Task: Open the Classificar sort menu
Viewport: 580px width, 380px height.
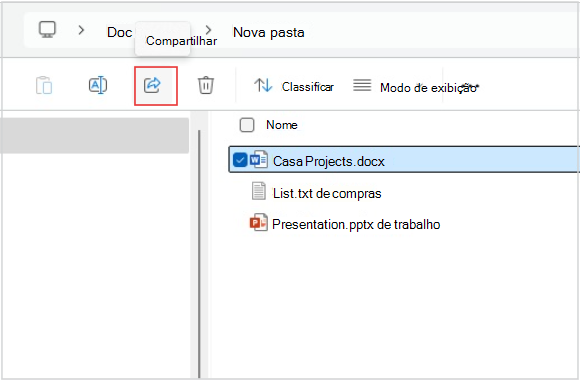Action: [x=294, y=86]
